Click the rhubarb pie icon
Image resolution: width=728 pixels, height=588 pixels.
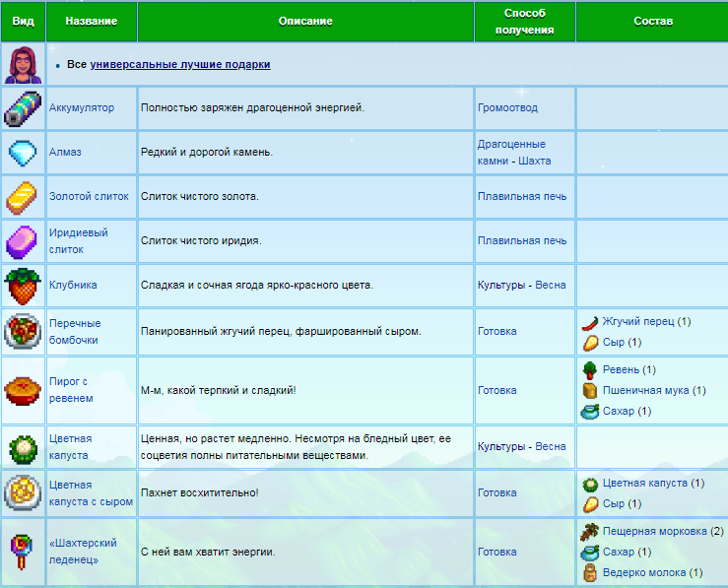click(x=23, y=391)
